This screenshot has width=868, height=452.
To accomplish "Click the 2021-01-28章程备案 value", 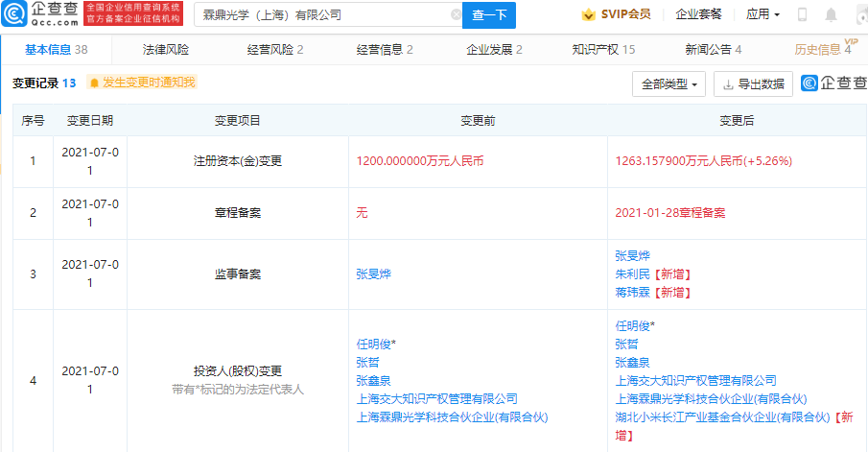I will coord(669,213).
